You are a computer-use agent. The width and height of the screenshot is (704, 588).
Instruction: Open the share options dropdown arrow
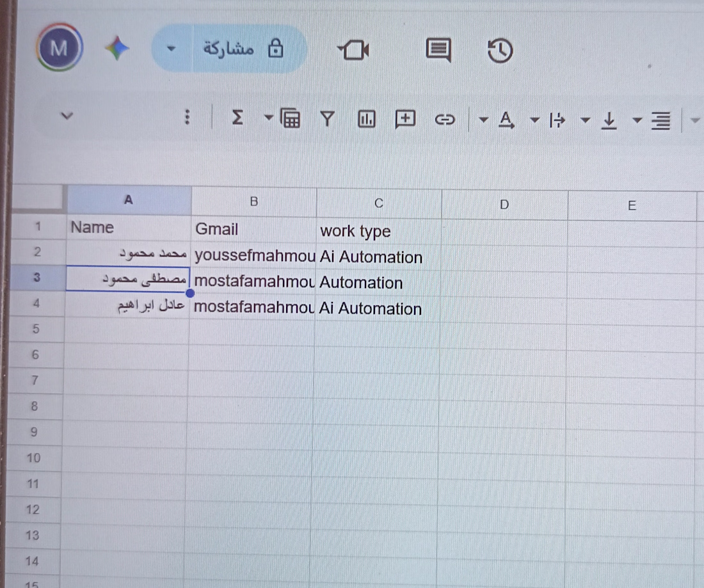[x=171, y=48]
